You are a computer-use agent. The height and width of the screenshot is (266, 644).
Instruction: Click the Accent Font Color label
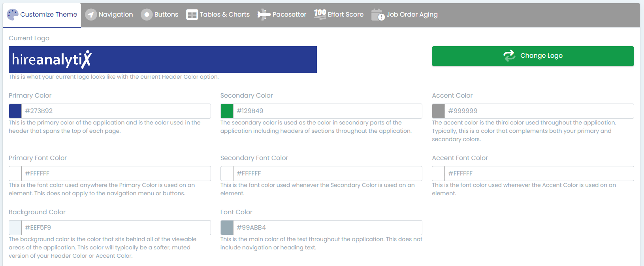(460, 158)
